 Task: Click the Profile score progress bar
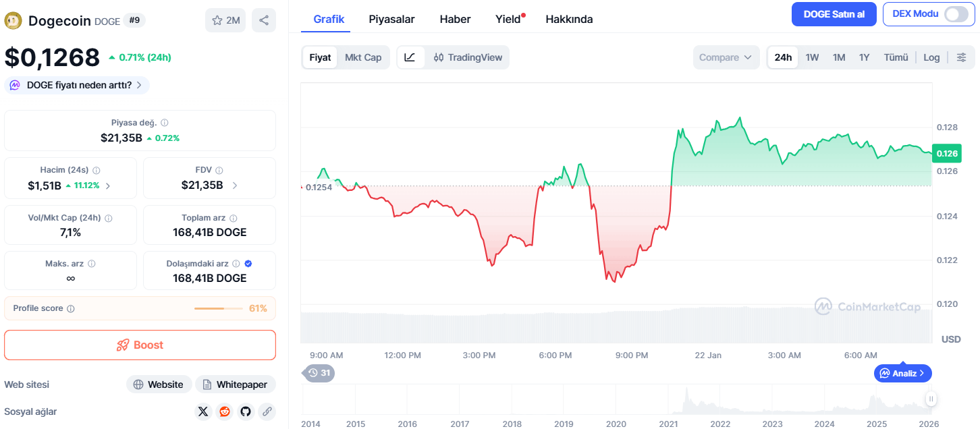219,308
